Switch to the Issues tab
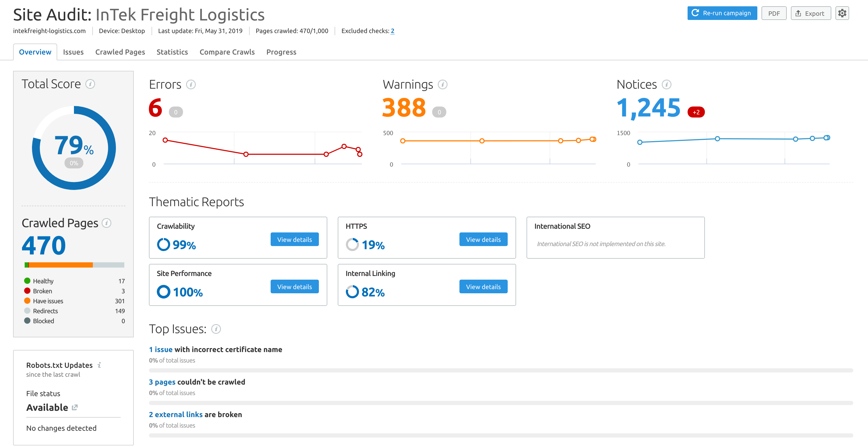Screen dimensions: 868x447 pos(73,52)
